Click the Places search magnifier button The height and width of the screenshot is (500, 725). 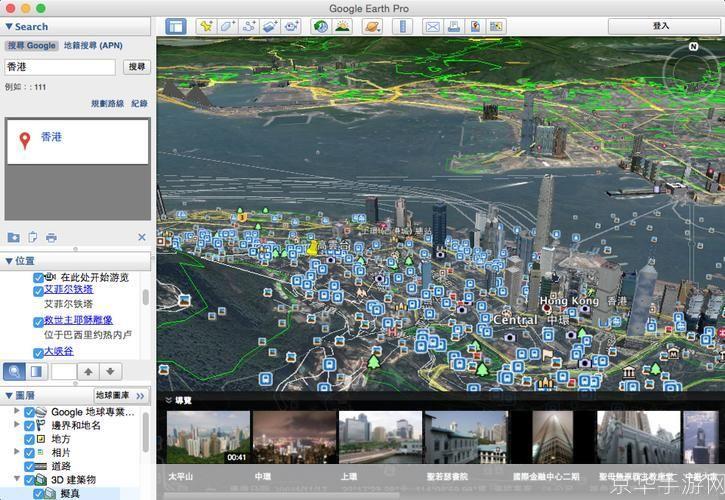[x=14, y=371]
